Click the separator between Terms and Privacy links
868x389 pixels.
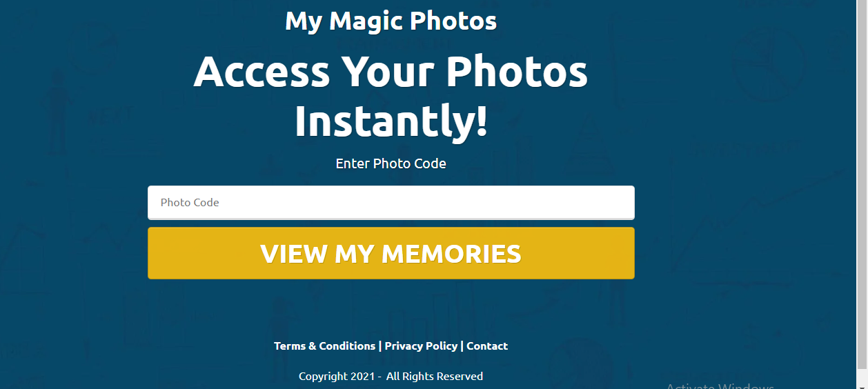point(380,346)
